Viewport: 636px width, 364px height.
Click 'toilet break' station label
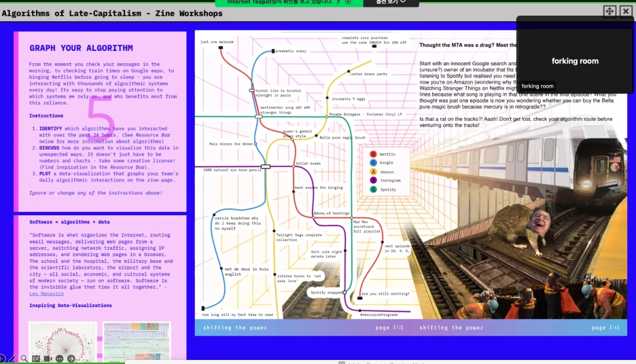point(308,164)
